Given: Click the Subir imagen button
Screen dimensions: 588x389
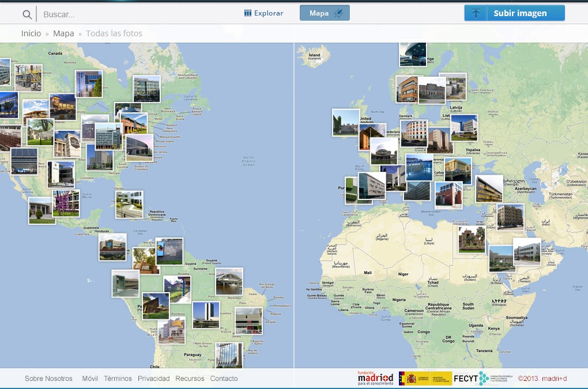Looking at the screenshot, I should [519, 13].
